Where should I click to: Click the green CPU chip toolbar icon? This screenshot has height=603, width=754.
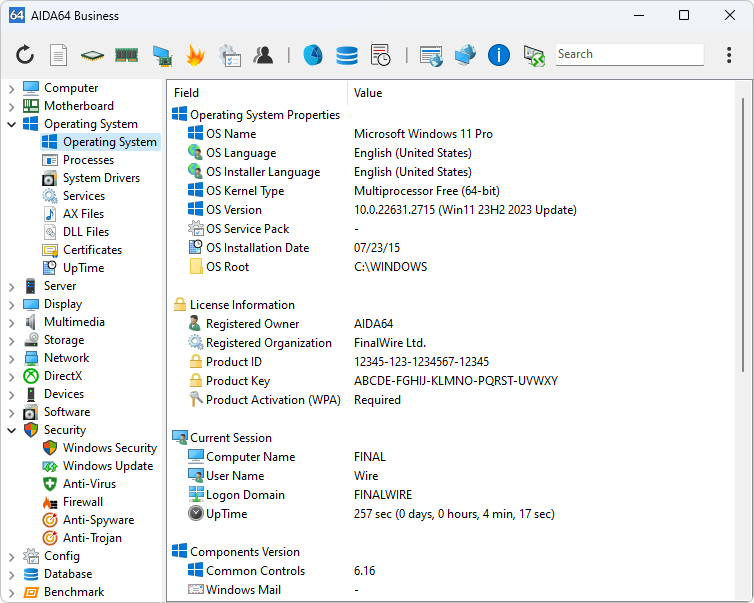pyautogui.click(x=92, y=55)
